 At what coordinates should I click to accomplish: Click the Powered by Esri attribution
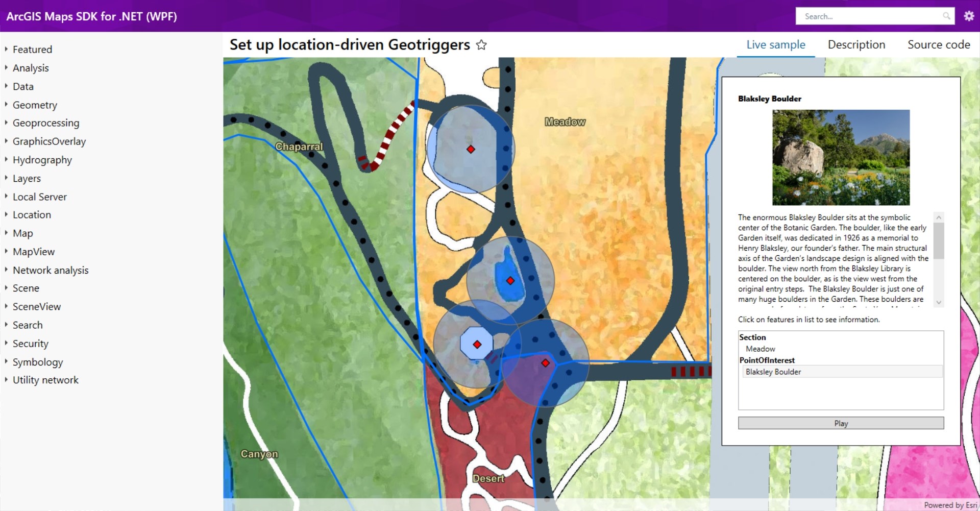(x=950, y=505)
